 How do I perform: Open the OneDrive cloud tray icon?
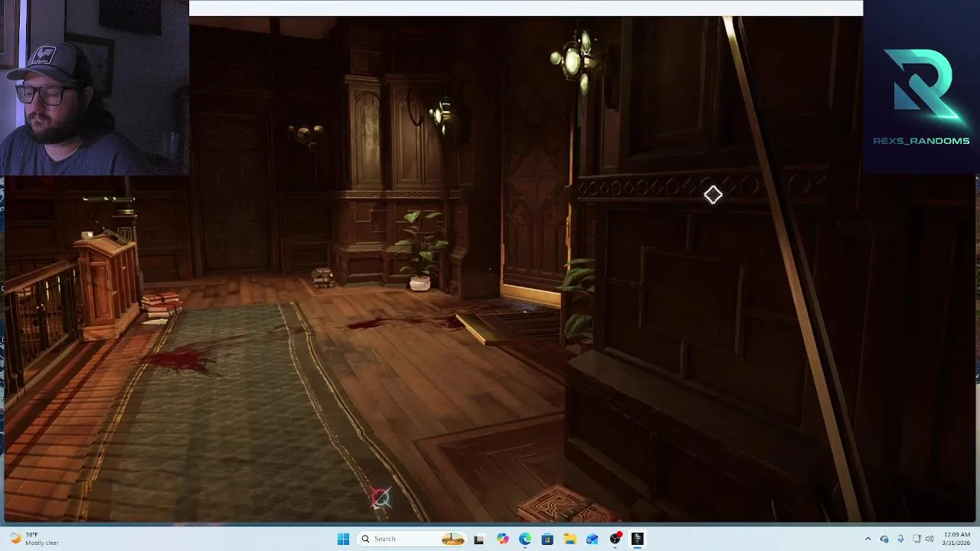[884, 539]
